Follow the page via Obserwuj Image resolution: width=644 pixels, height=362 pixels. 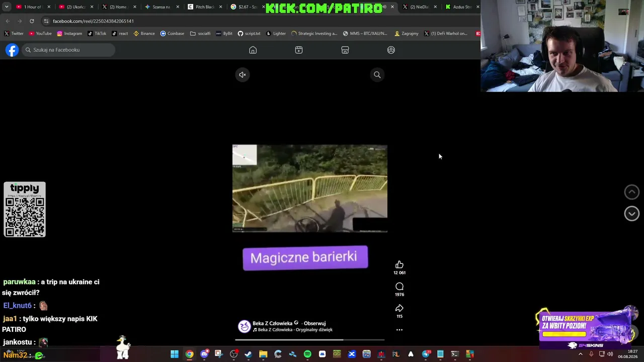314,323
